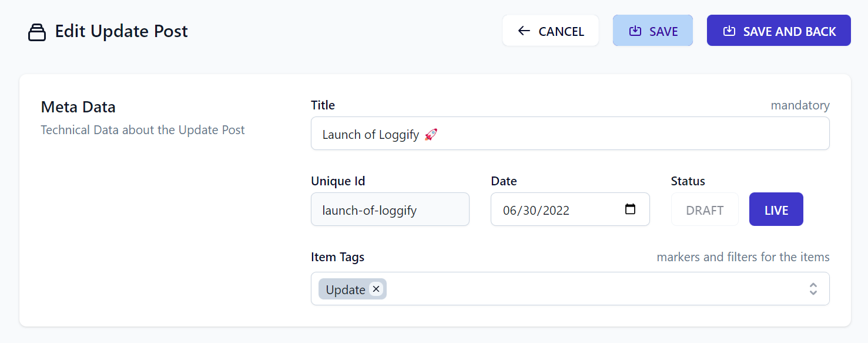Click the Unique Id field launch-of-loggify

390,209
